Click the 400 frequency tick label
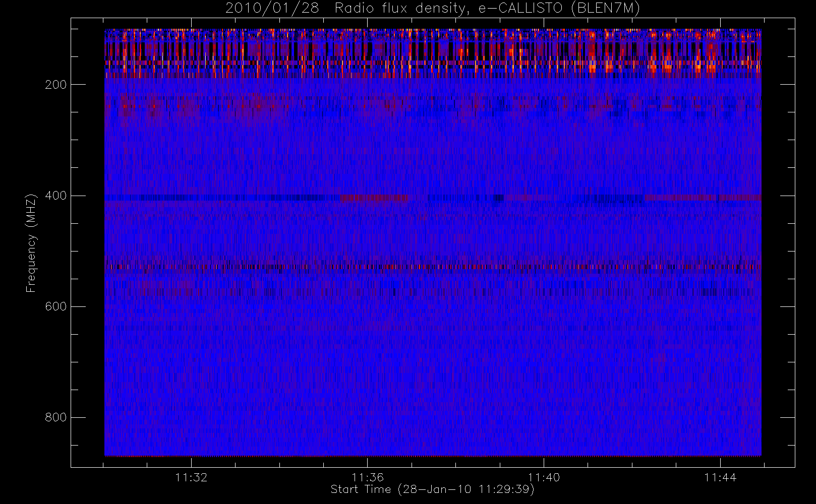 pos(55,196)
